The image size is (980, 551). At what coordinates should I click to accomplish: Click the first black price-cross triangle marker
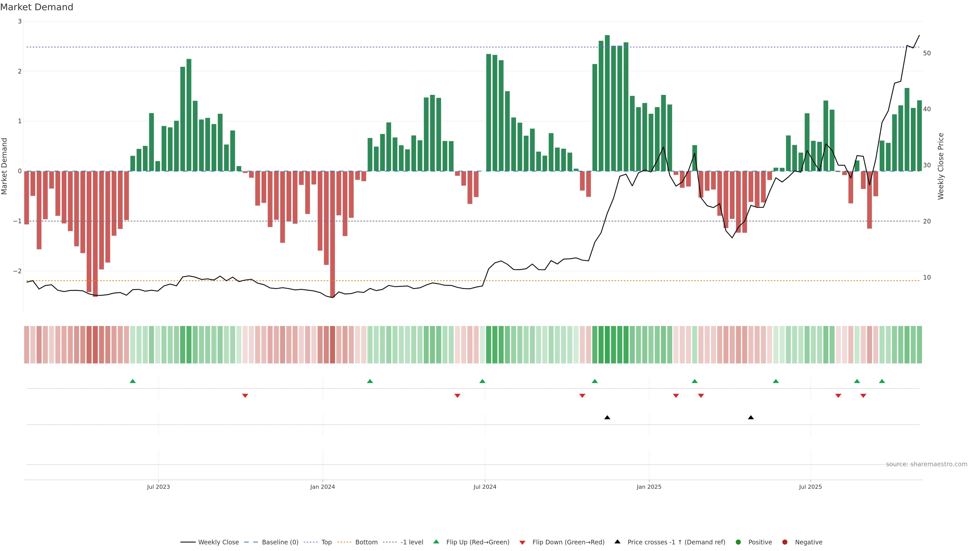[607, 418]
